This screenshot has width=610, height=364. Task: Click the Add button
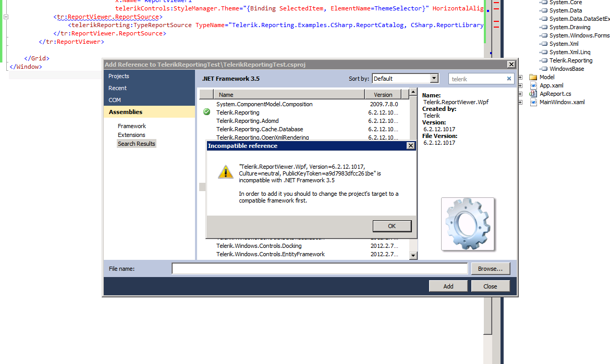pos(448,286)
